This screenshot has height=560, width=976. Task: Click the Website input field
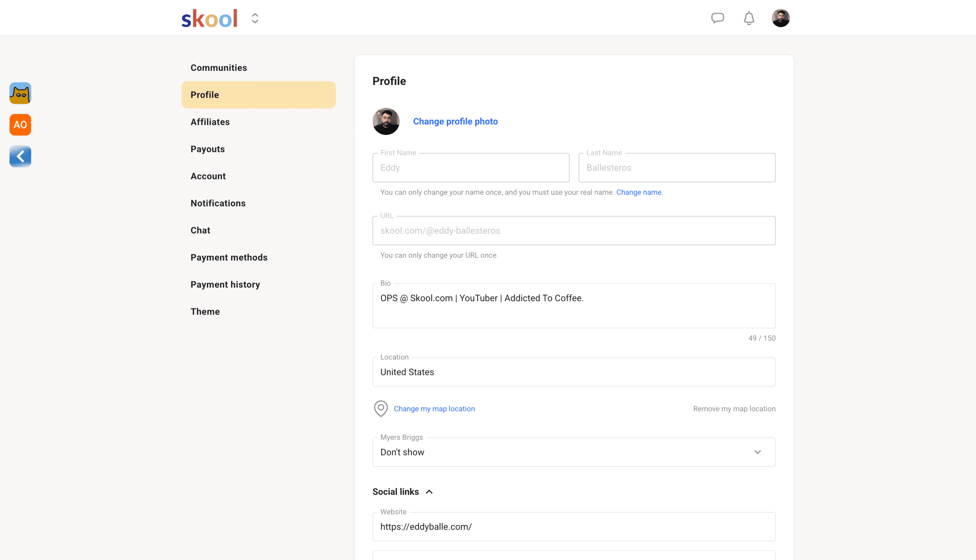click(573, 526)
